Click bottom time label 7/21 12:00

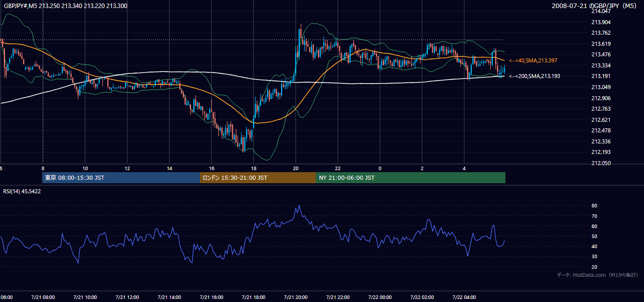coord(127,297)
